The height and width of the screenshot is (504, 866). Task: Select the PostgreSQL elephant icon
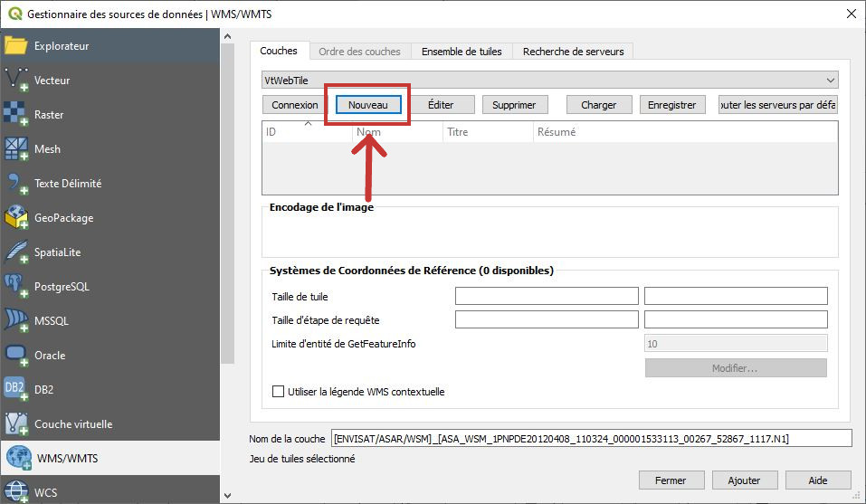(16, 287)
